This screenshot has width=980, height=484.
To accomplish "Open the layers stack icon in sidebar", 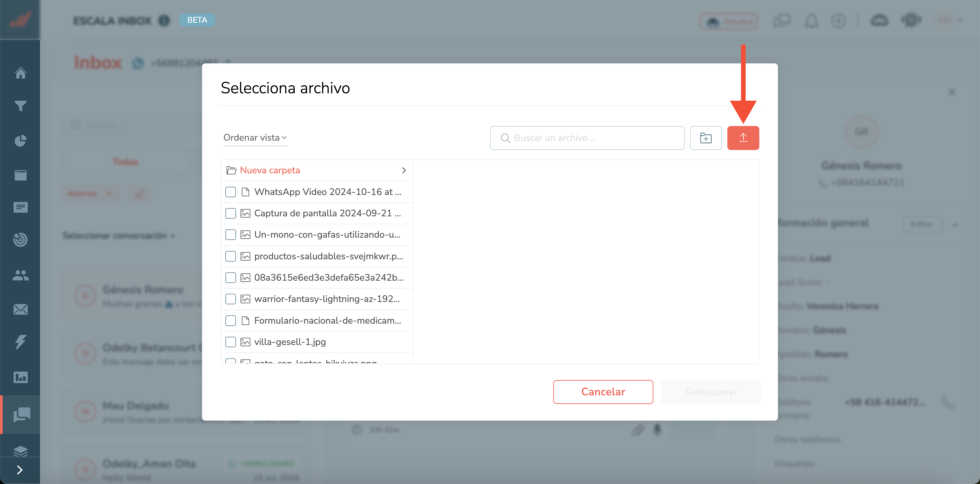I will 20,451.
